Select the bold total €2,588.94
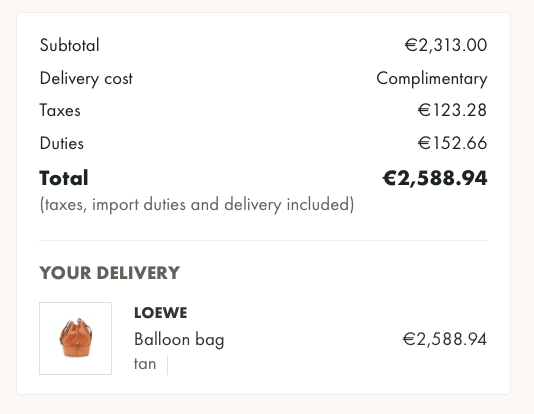Viewport: 534px width, 414px height. [435, 178]
